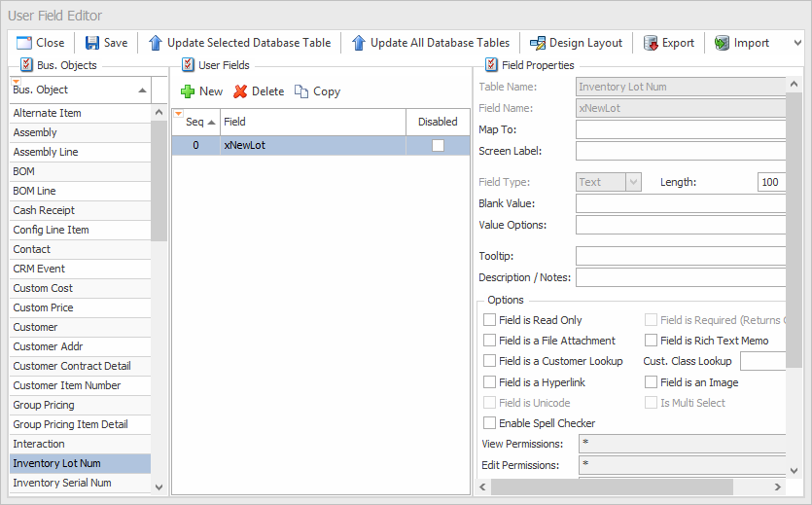The height and width of the screenshot is (505, 812).
Task: Click the Close window icon in toolbar
Action: [x=24, y=43]
